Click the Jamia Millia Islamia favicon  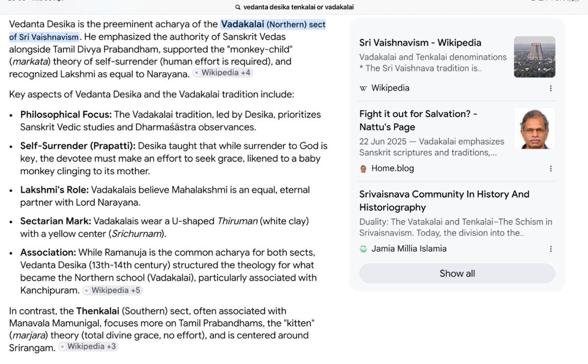pos(363,249)
